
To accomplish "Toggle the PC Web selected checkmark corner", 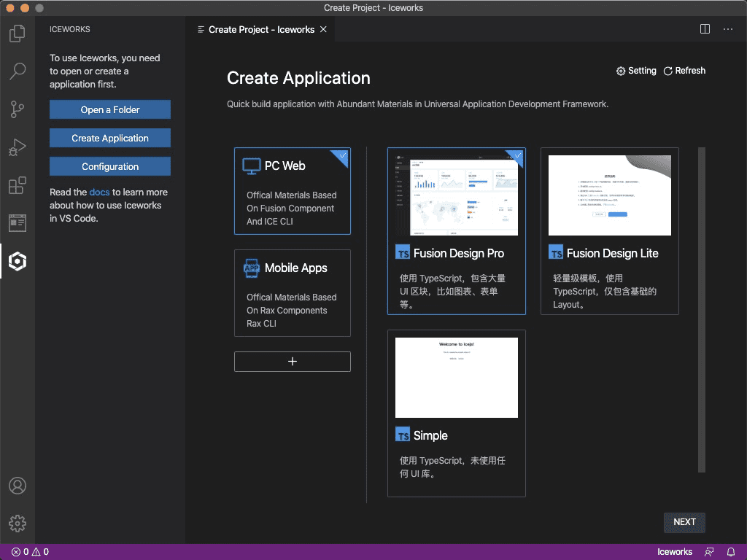I will tap(341, 157).
